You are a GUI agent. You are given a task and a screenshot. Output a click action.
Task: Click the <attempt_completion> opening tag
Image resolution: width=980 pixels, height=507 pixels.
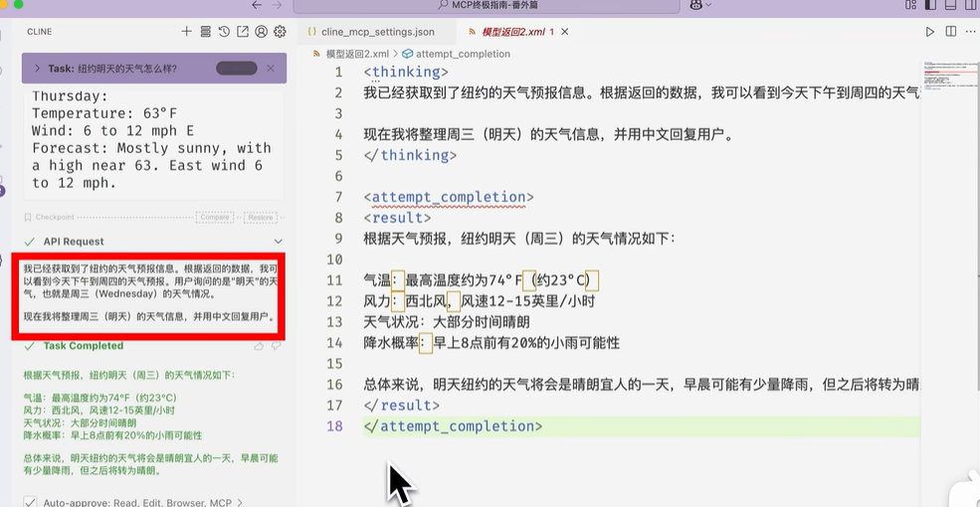pos(449,197)
